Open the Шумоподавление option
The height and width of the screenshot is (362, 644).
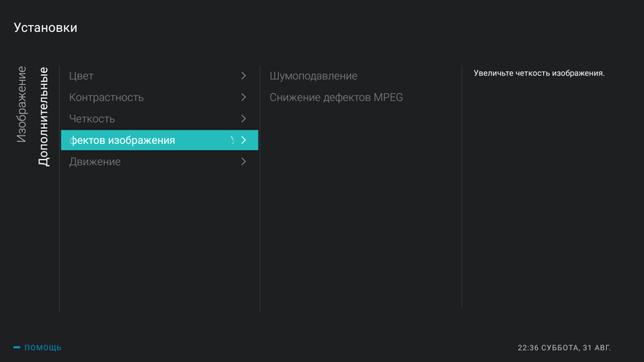[313, 76]
